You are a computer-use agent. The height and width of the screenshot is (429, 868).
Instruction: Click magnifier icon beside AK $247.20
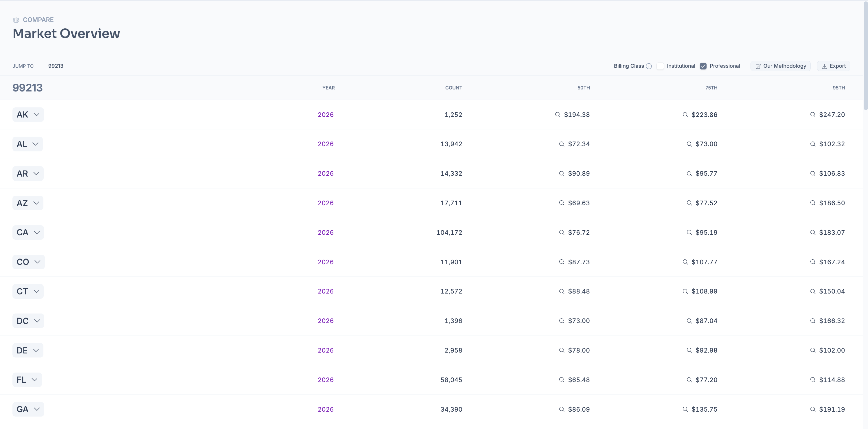tap(813, 115)
